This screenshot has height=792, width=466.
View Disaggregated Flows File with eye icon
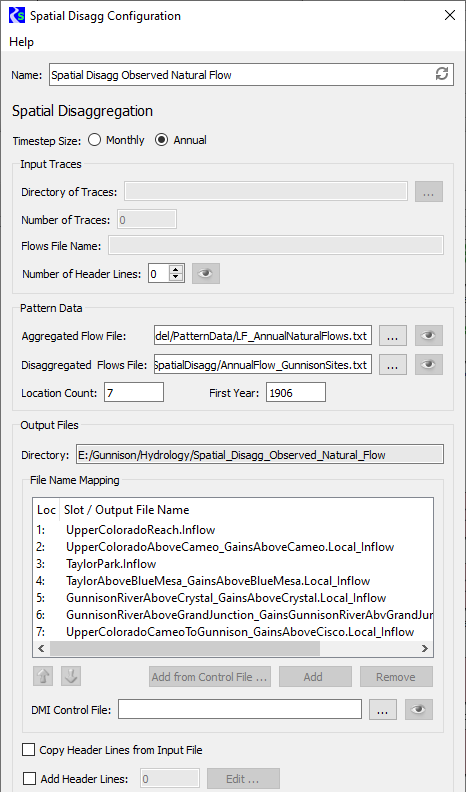tap(429, 364)
